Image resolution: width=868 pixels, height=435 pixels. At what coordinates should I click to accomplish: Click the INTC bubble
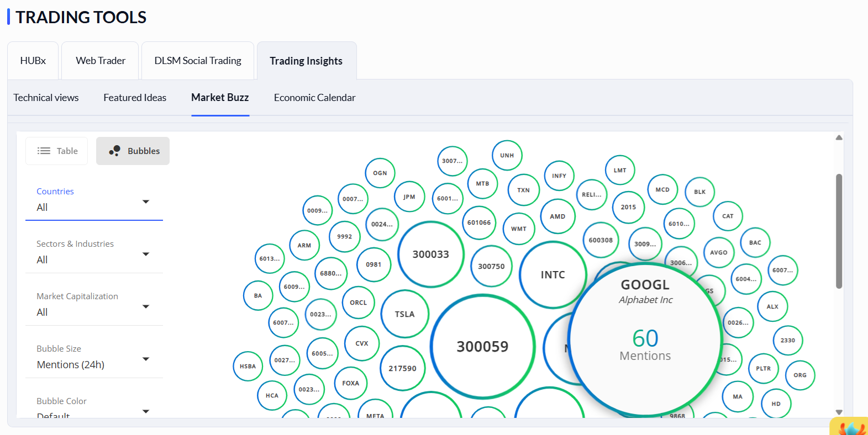click(553, 274)
